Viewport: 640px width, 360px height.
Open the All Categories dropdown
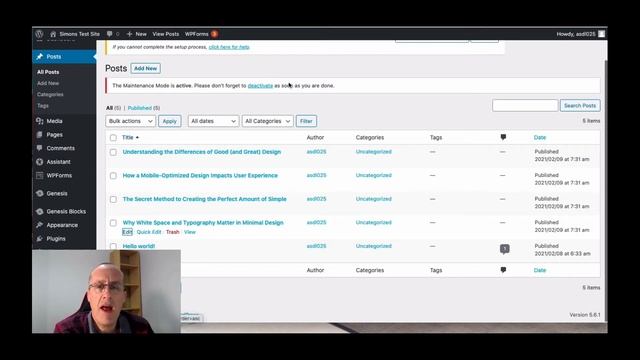point(267,121)
